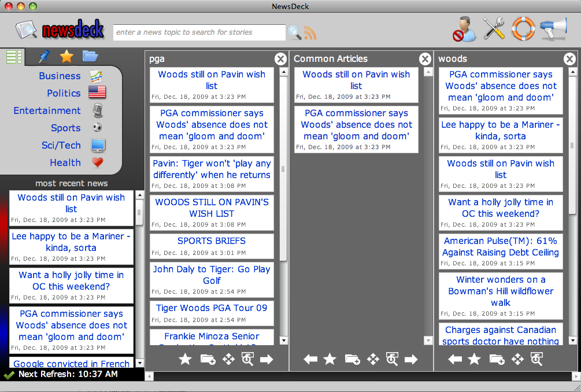
Task: Click the Next Refresh status text
Action: point(68,374)
